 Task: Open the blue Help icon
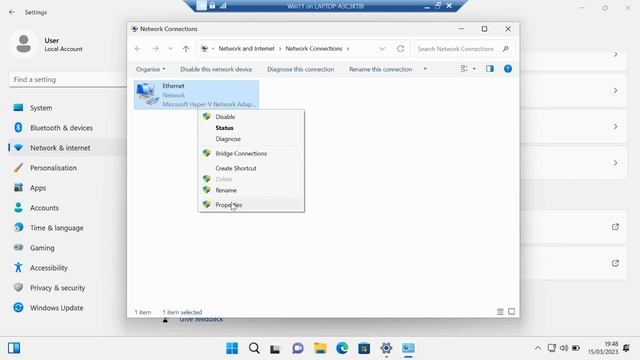[x=508, y=69]
